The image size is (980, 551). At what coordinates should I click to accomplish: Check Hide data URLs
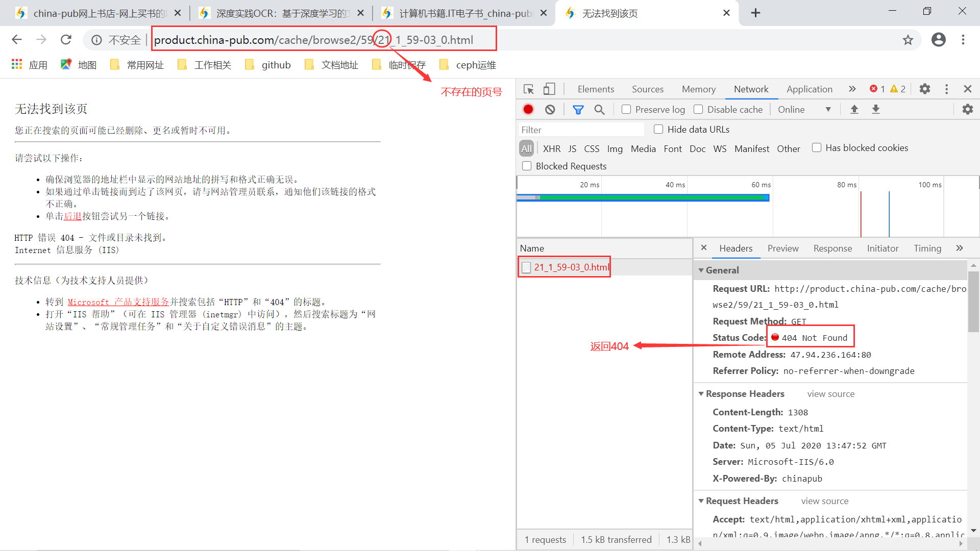658,129
